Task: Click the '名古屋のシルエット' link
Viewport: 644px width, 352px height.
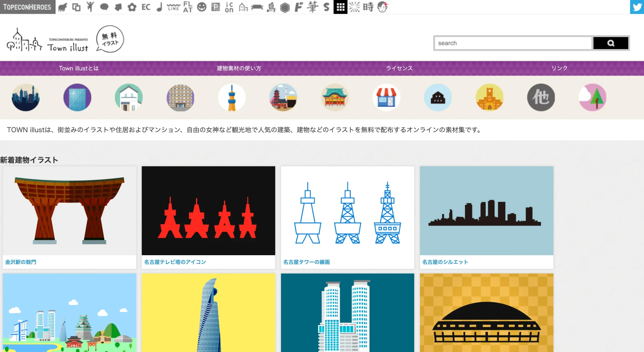Action: point(445,262)
